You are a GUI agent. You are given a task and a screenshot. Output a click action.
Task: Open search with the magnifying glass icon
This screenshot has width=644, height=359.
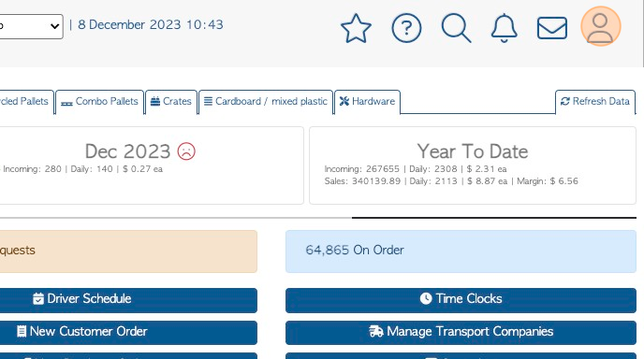tap(456, 28)
